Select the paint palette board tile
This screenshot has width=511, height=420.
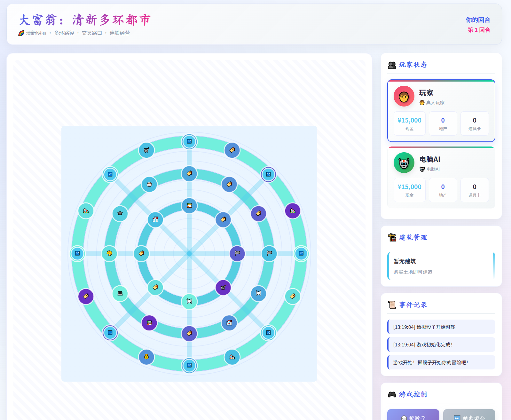coord(109,253)
